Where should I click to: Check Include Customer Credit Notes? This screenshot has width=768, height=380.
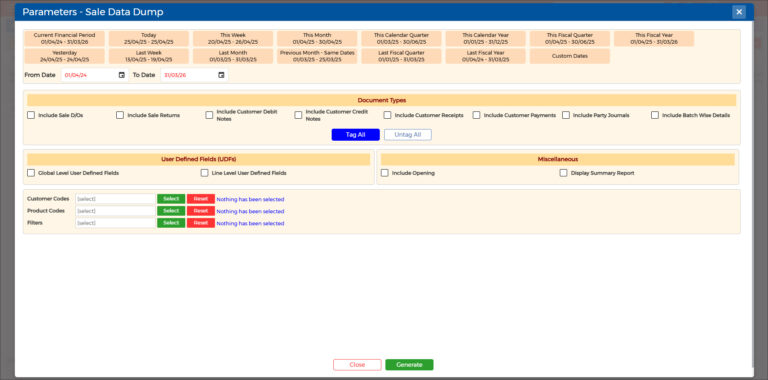[298, 115]
